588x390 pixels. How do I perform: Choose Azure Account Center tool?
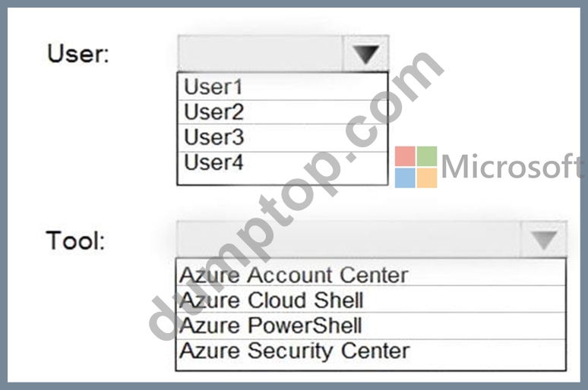pyautogui.click(x=371, y=275)
